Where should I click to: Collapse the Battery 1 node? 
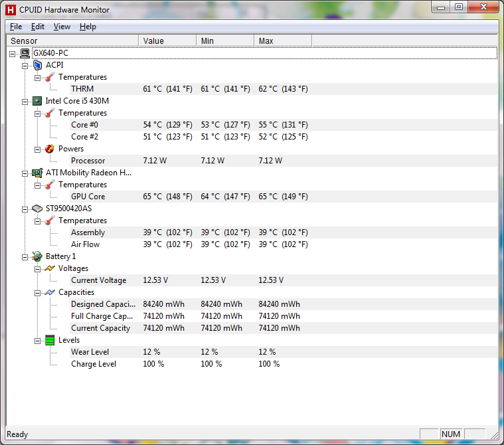25,257
